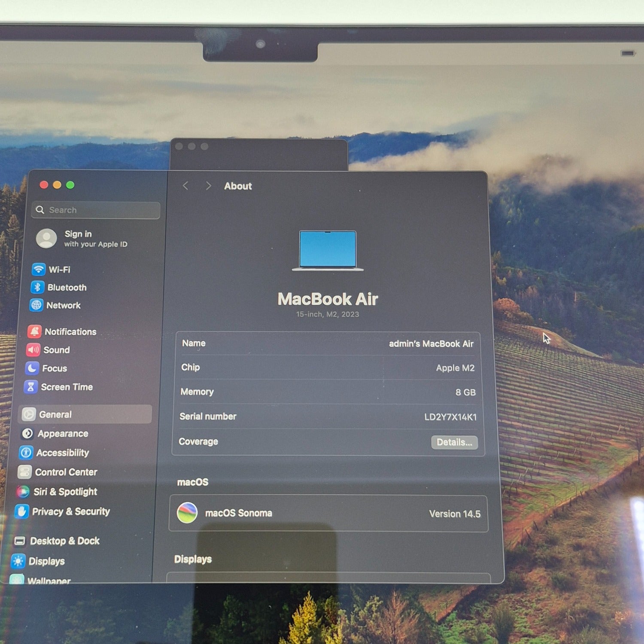
Task: Select General in the sidebar
Action: click(x=85, y=414)
